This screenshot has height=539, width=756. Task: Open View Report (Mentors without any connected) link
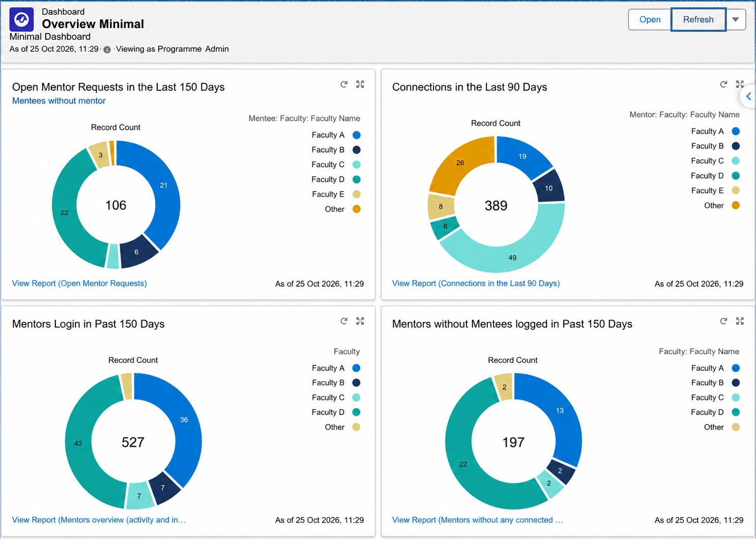coord(477,520)
